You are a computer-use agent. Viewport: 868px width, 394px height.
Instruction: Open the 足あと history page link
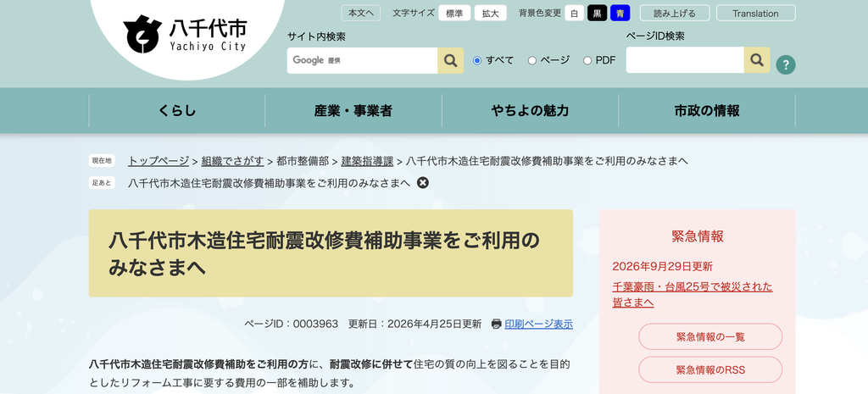269,183
